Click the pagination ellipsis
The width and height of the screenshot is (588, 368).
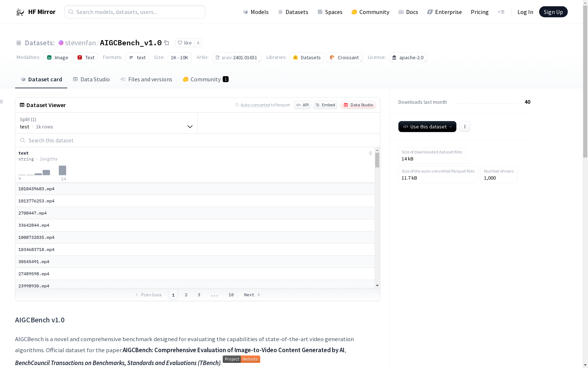pos(215,295)
